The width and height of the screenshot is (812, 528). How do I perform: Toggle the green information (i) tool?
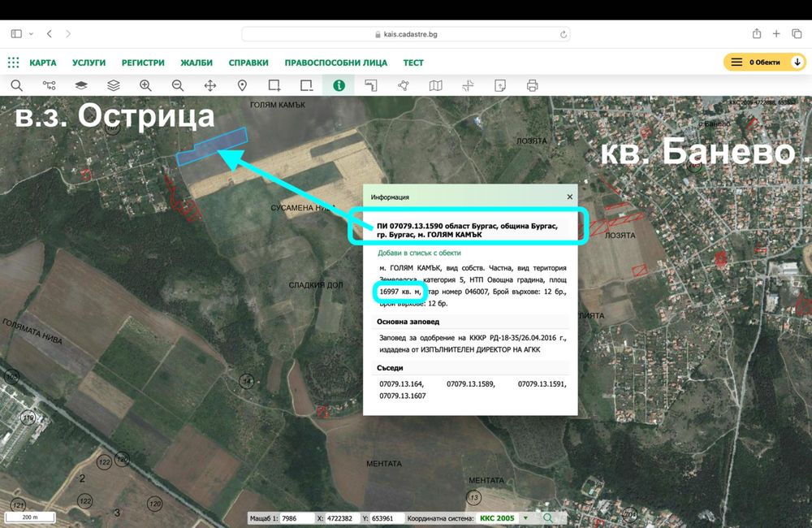click(339, 85)
